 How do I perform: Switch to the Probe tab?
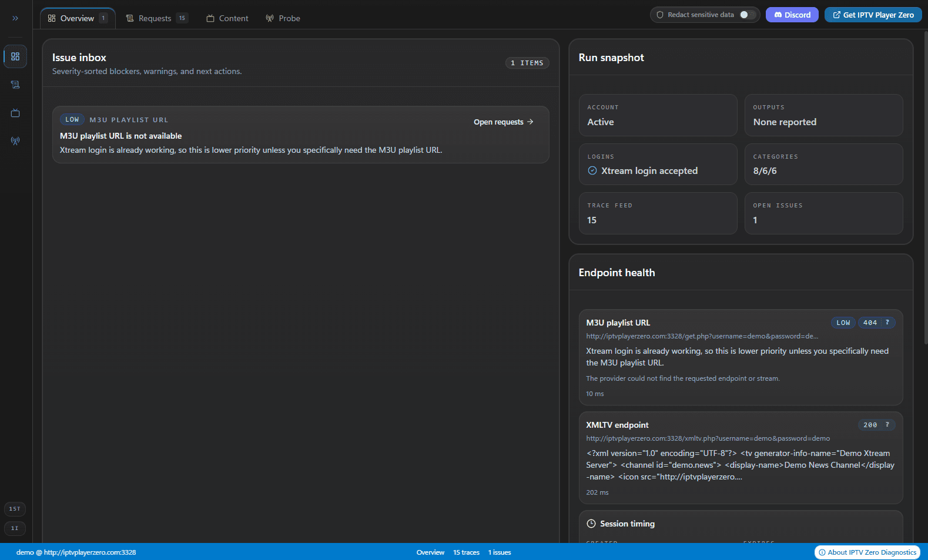tap(283, 18)
